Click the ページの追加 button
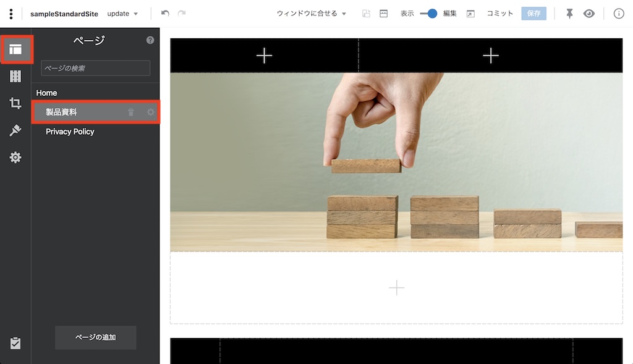The width and height of the screenshot is (633, 364). pos(95,337)
